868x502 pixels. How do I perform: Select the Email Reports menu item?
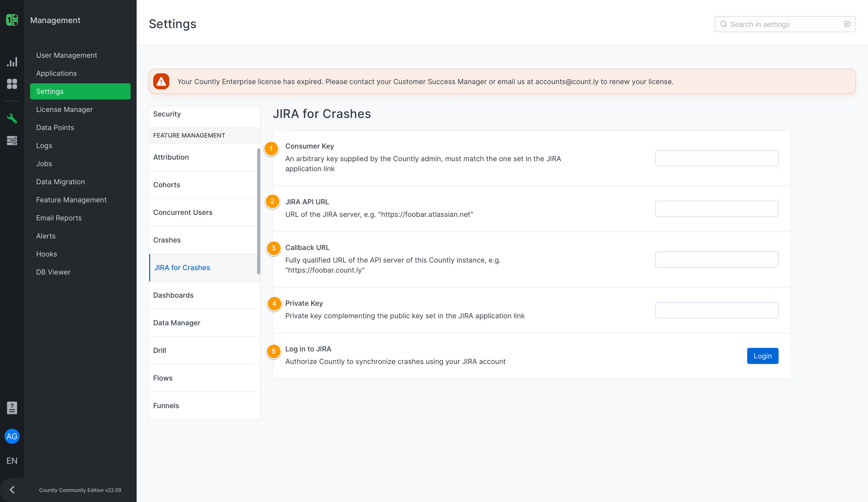pyautogui.click(x=59, y=218)
